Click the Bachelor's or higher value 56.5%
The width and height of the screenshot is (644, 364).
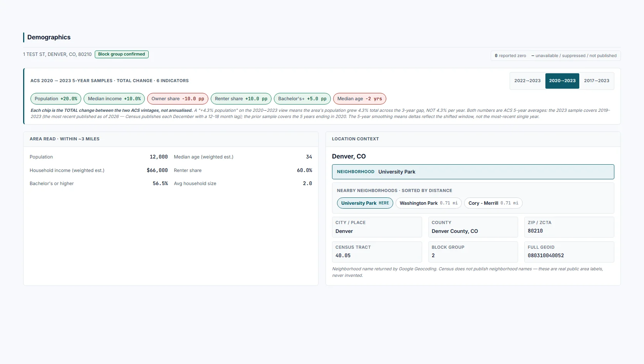pos(160,184)
